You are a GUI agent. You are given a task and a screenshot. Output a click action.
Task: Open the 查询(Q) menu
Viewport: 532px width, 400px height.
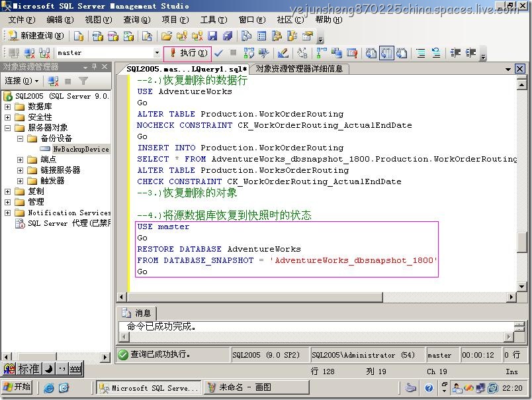(136, 20)
